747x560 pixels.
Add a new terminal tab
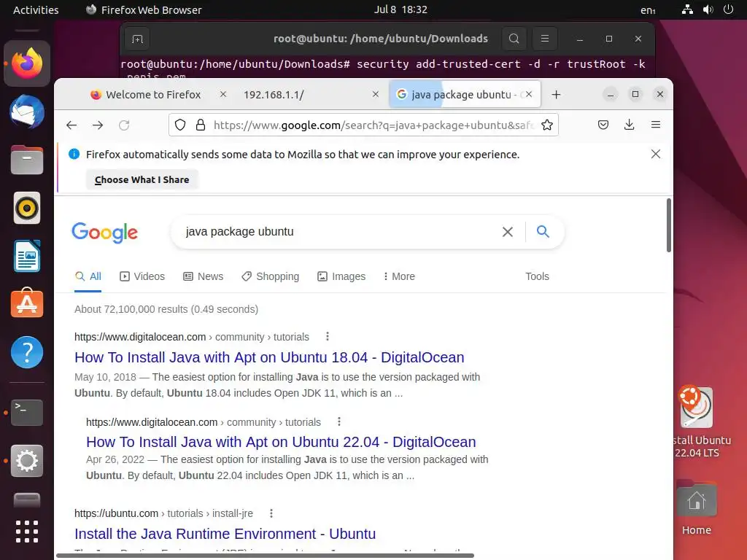(x=137, y=39)
